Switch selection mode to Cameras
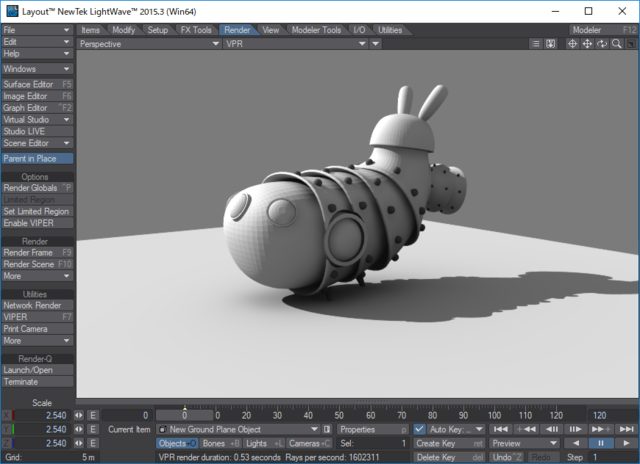This screenshot has height=464, width=640. click(x=309, y=443)
